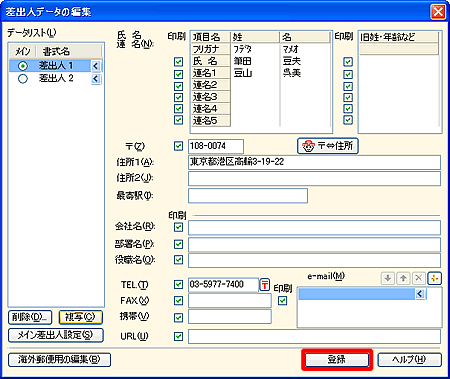Click the 役職名 job title field
Screen dimensions: 450x379
pyautogui.click(x=314, y=260)
